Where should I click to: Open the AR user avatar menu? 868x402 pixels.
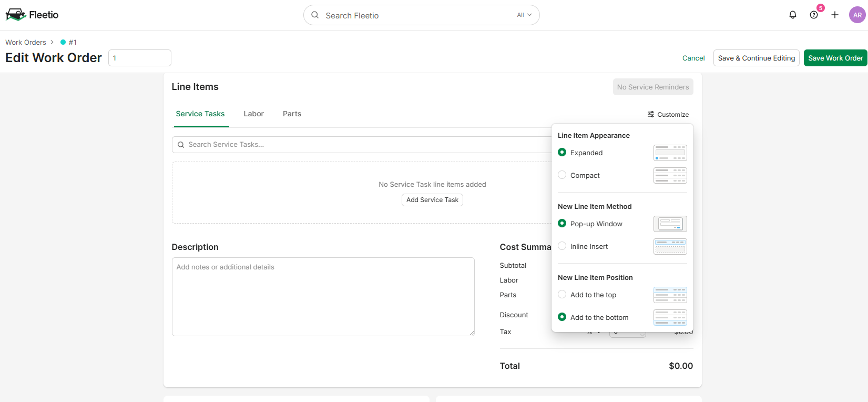tap(857, 15)
